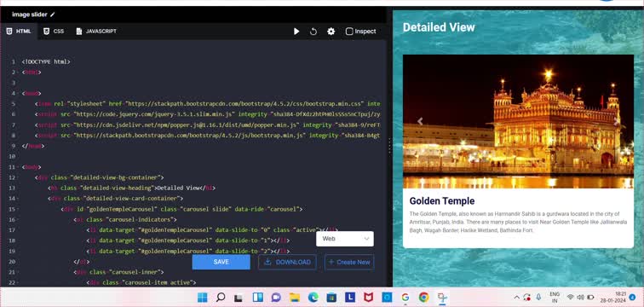Image resolution: width=644 pixels, height=307 pixels.
Task: Click the SAVE button
Action: pyautogui.click(x=221, y=262)
